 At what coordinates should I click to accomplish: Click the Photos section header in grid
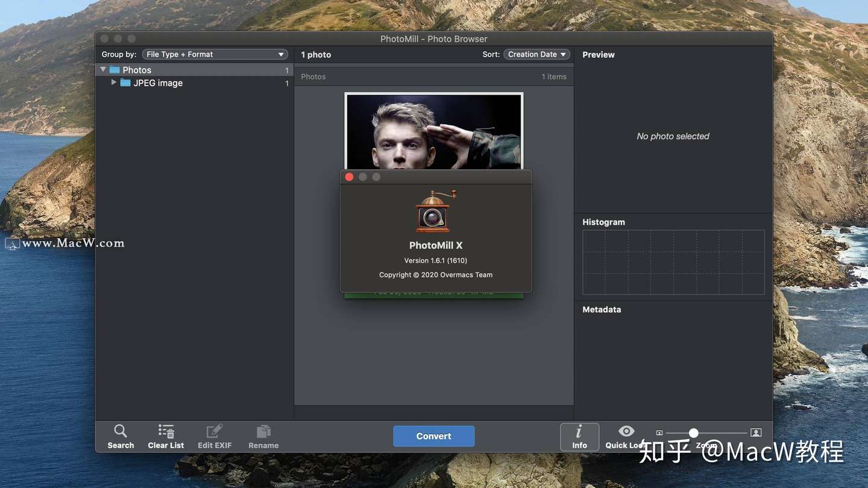313,77
